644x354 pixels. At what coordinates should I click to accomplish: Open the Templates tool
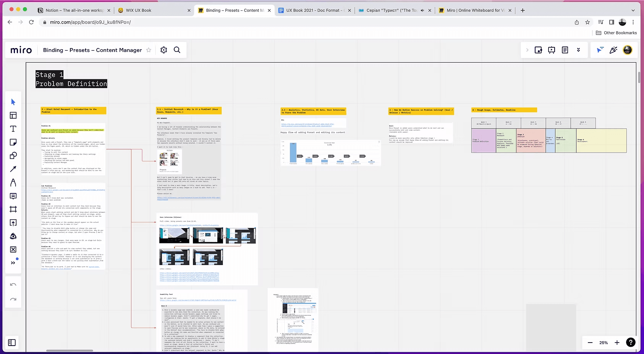[13, 115]
